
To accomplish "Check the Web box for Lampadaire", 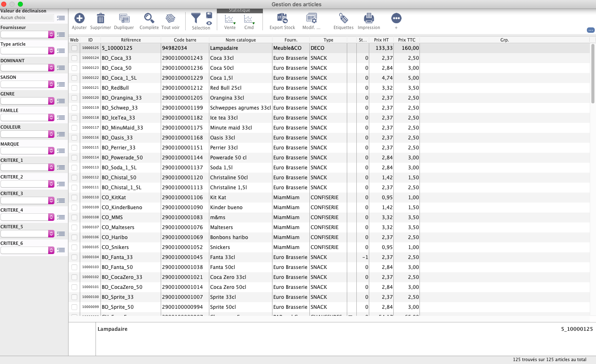I will tap(74, 48).
